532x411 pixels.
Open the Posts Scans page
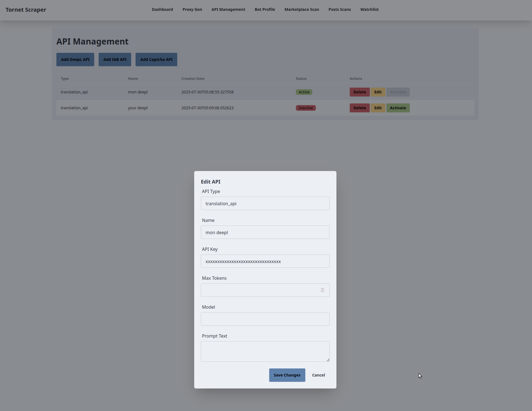(x=339, y=9)
